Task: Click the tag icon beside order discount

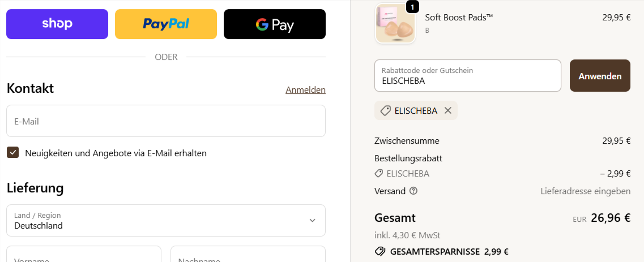Action: 379,174
